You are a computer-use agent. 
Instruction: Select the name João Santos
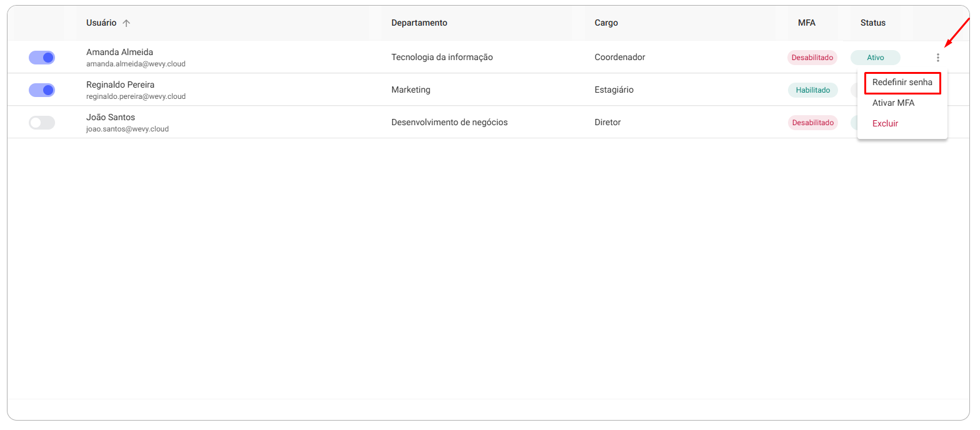pos(111,117)
